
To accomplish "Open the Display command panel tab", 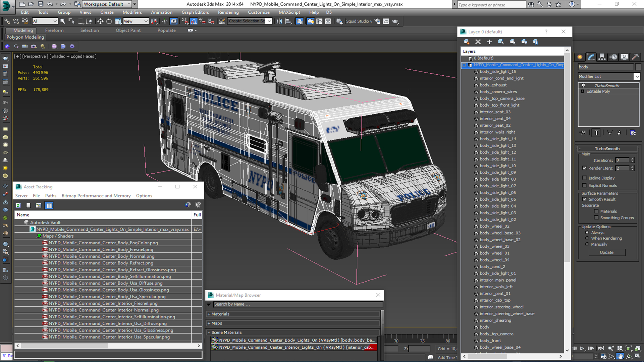I will point(624,57).
